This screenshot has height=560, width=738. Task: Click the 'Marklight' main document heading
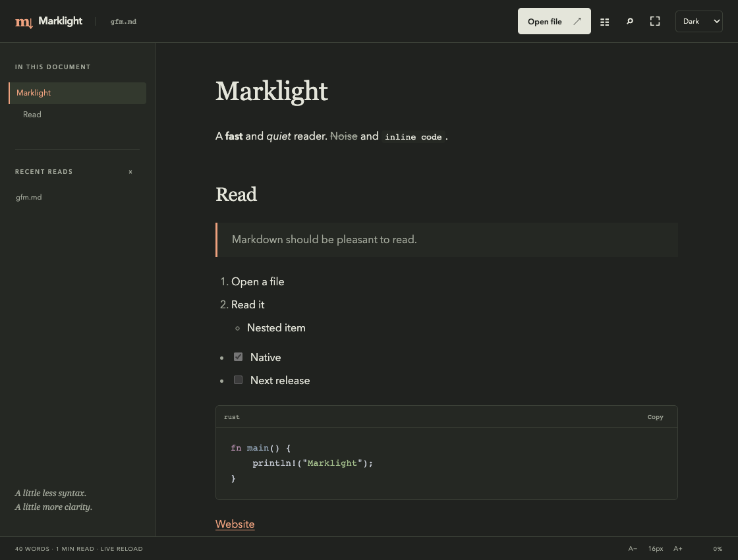271,92
